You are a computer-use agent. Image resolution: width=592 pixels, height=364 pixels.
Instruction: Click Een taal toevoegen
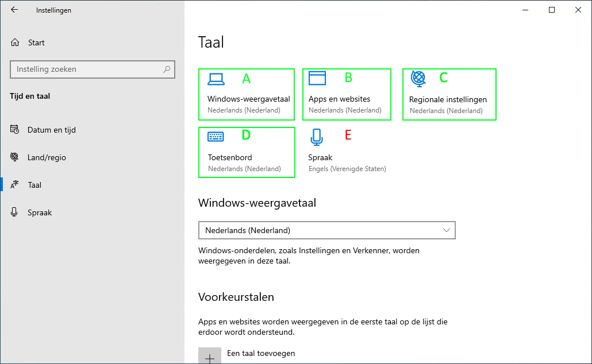click(x=261, y=353)
